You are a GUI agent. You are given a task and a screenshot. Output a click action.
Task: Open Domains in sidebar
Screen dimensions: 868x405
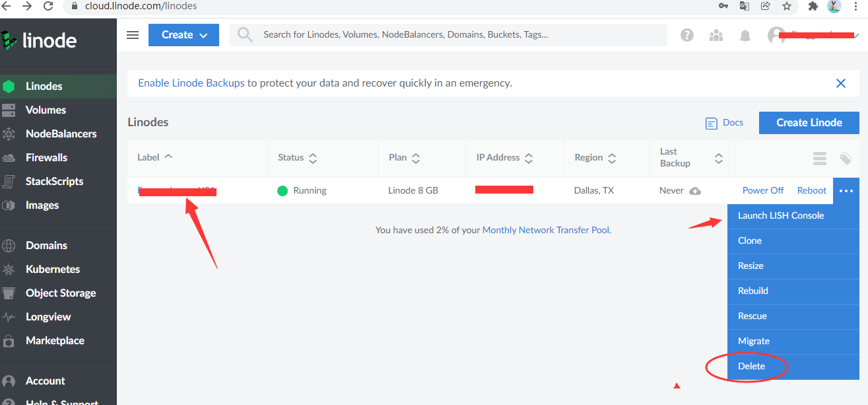58,245
